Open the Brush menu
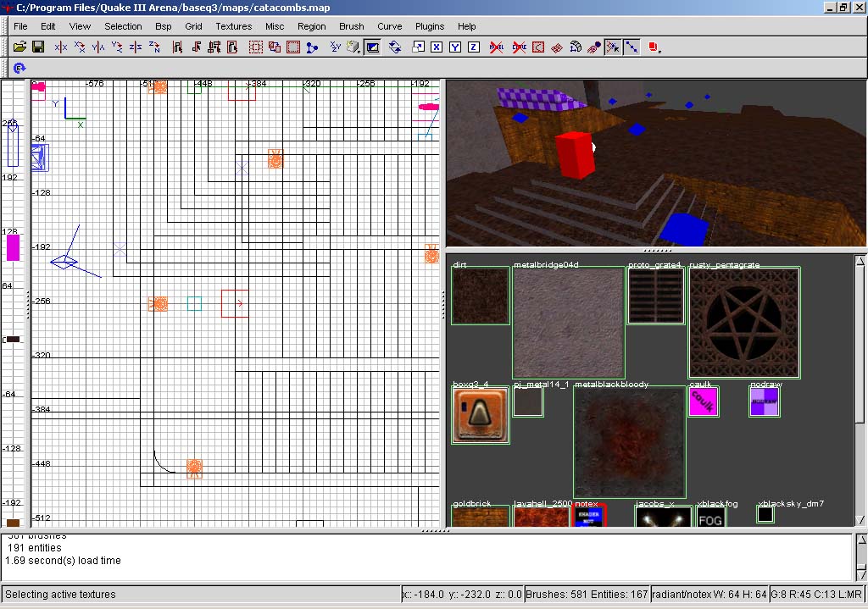The width and height of the screenshot is (868, 609). [x=352, y=26]
